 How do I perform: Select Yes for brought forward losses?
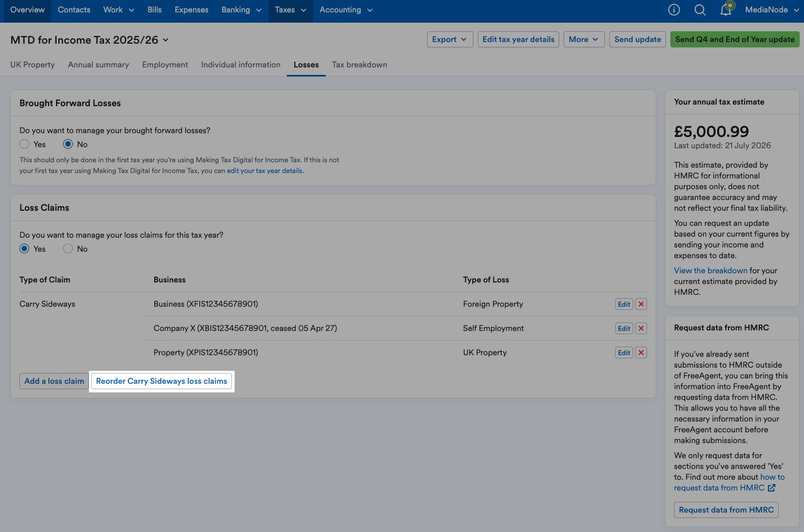(x=24, y=144)
